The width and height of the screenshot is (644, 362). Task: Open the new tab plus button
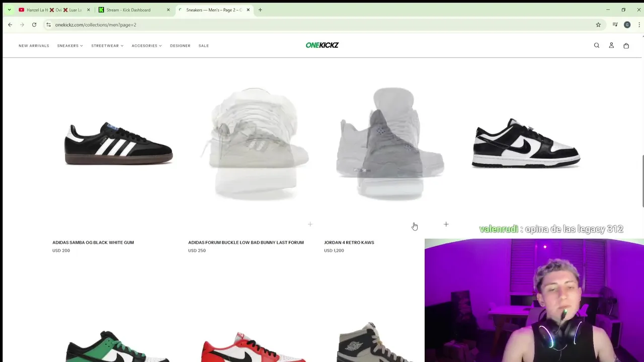point(260,10)
